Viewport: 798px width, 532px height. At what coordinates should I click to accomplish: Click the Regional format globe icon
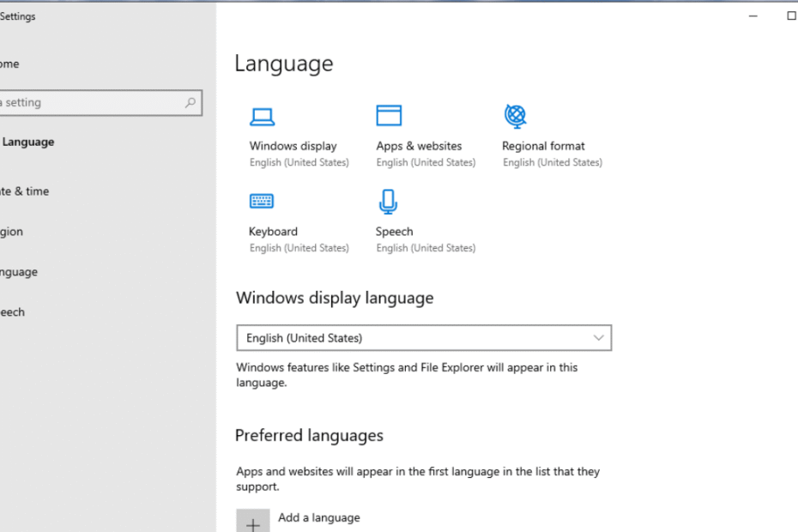pos(516,116)
